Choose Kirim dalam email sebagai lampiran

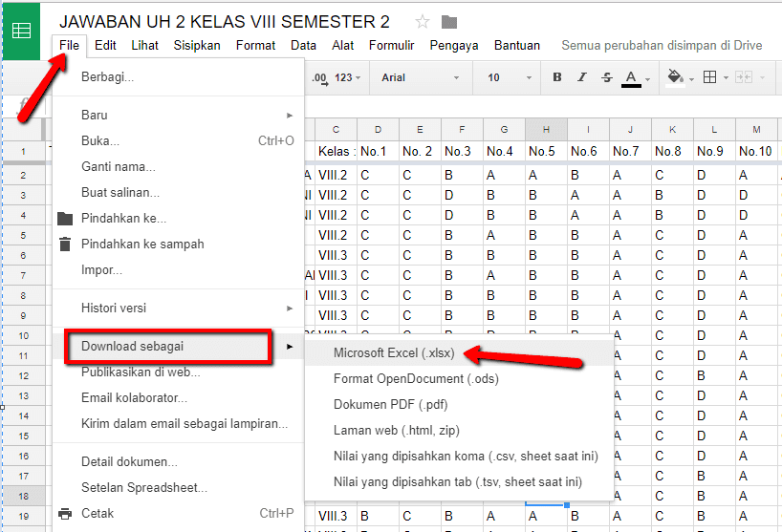pyautogui.click(x=178, y=424)
